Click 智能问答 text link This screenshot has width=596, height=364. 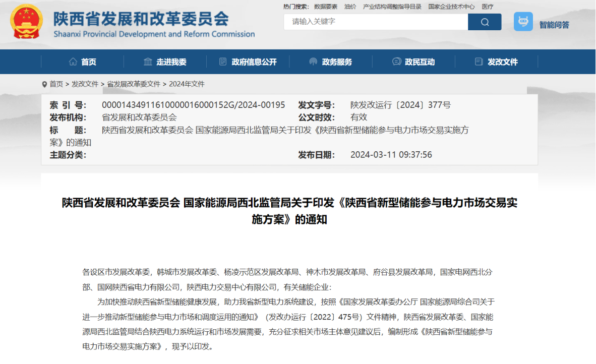[554, 25]
